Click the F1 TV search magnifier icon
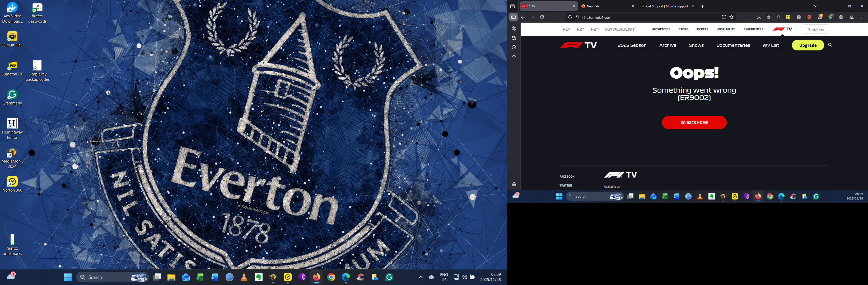 click(830, 45)
